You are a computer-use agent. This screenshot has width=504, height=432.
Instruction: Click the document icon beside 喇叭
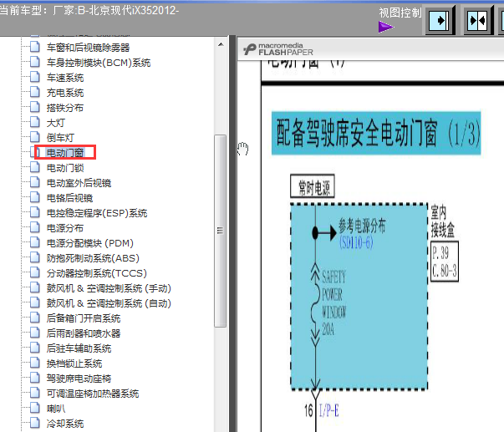point(35,409)
